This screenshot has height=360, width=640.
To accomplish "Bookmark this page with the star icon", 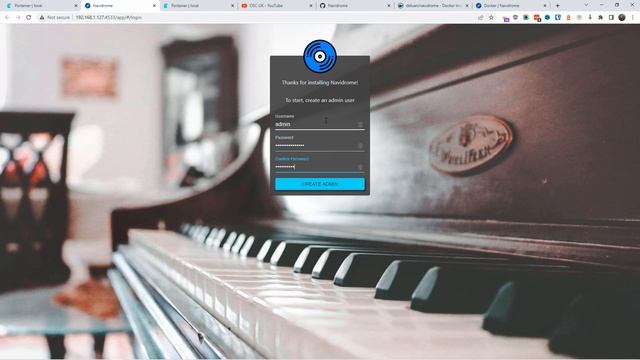I will [491, 18].
